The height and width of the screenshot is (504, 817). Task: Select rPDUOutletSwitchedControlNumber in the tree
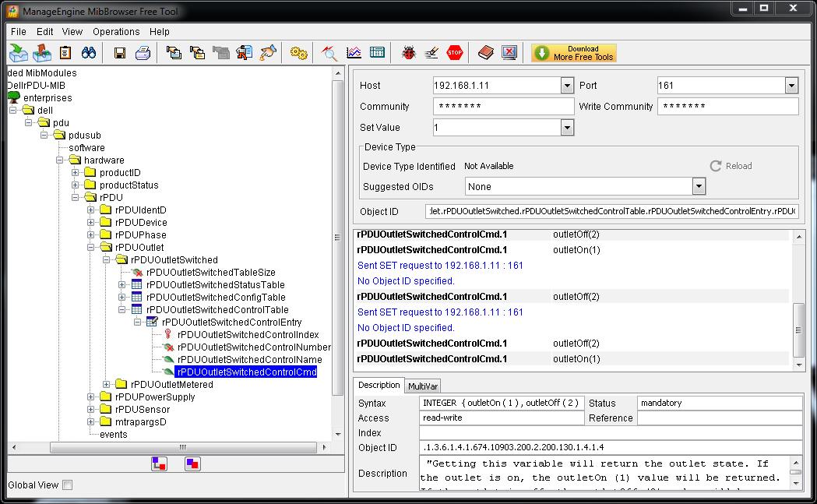click(x=254, y=347)
